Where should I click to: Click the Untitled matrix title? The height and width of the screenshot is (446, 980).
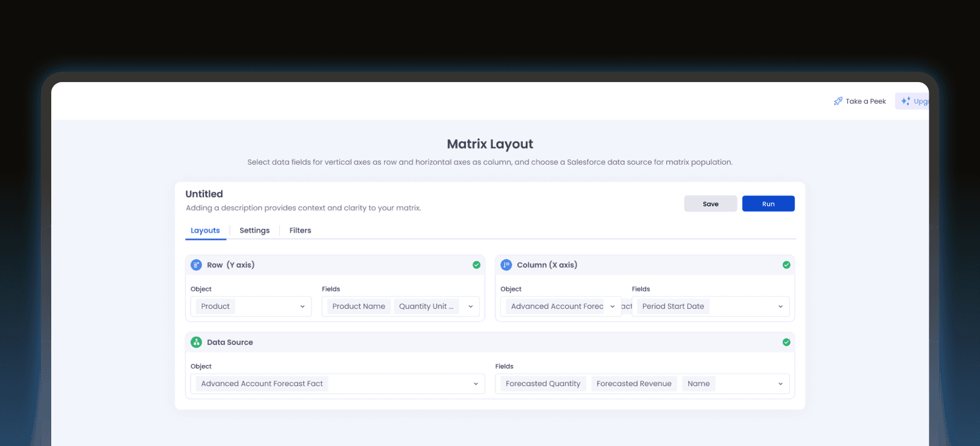[x=204, y=194]
